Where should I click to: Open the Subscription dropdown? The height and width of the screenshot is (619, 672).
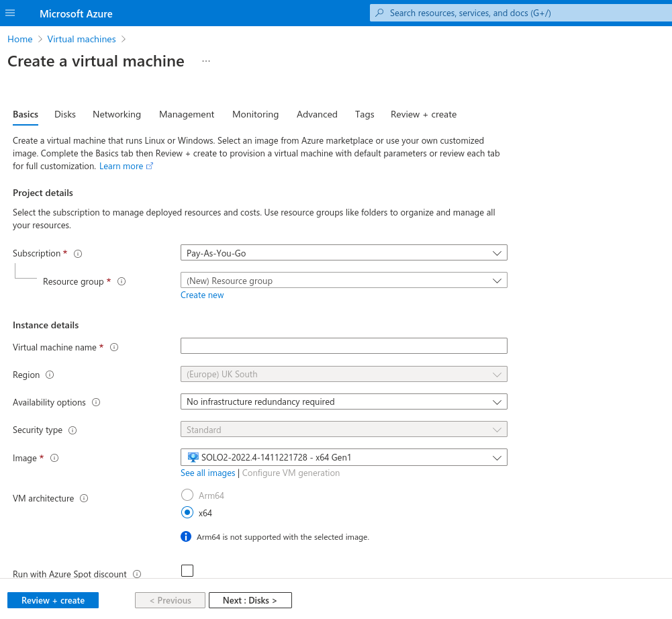point(344,252)
